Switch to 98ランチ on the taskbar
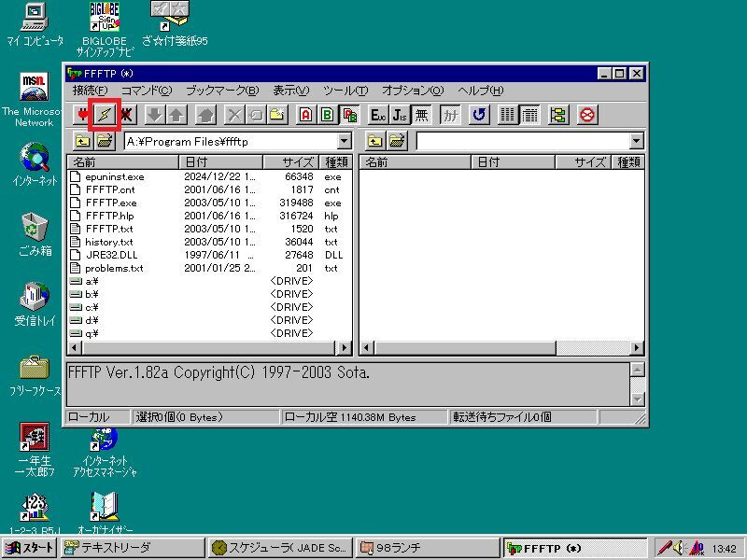Viewport: 747px width, 560px height. 427,548
